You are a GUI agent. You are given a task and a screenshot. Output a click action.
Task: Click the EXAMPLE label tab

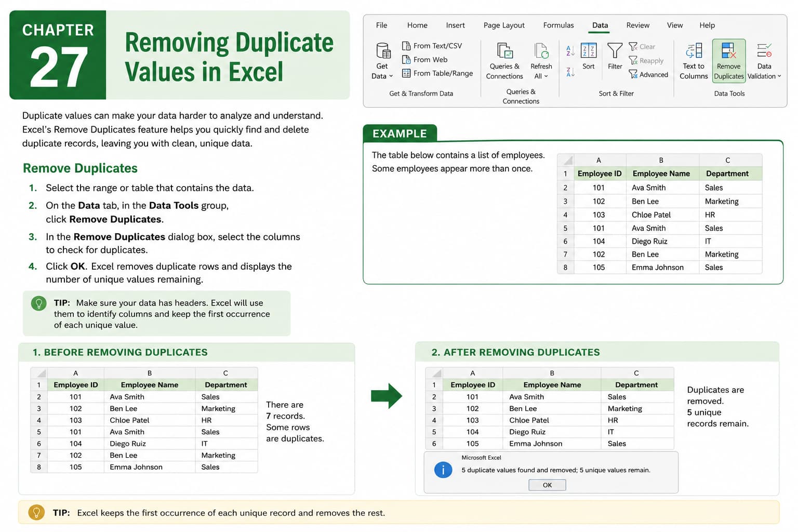point(400,134)
